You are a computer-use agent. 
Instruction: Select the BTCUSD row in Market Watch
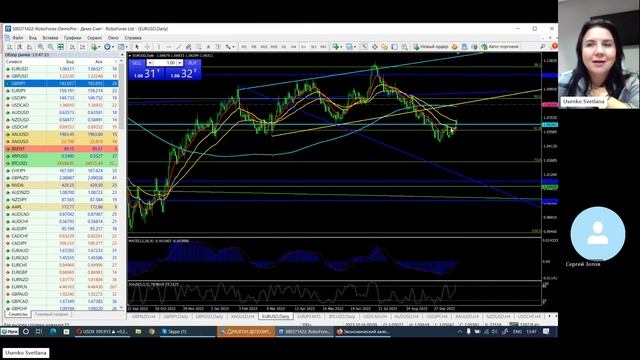coord(61,163)
